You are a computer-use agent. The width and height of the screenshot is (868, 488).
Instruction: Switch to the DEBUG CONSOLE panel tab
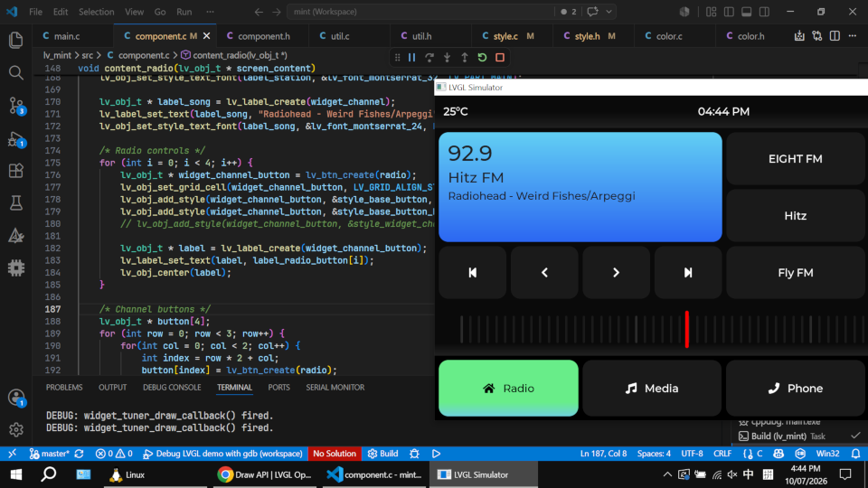[172, 388]
